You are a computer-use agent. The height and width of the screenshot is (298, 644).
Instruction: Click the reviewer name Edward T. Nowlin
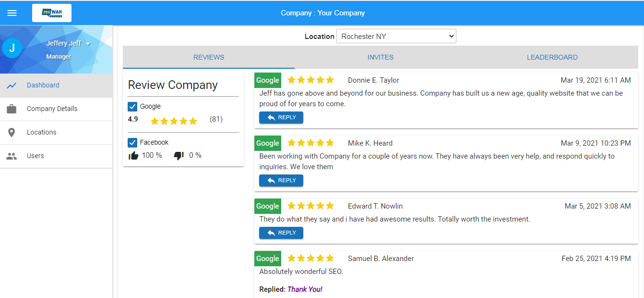point(375,206)
